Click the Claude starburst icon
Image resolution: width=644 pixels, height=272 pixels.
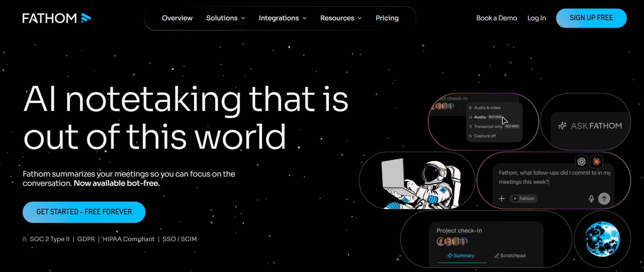coord(596,161)
